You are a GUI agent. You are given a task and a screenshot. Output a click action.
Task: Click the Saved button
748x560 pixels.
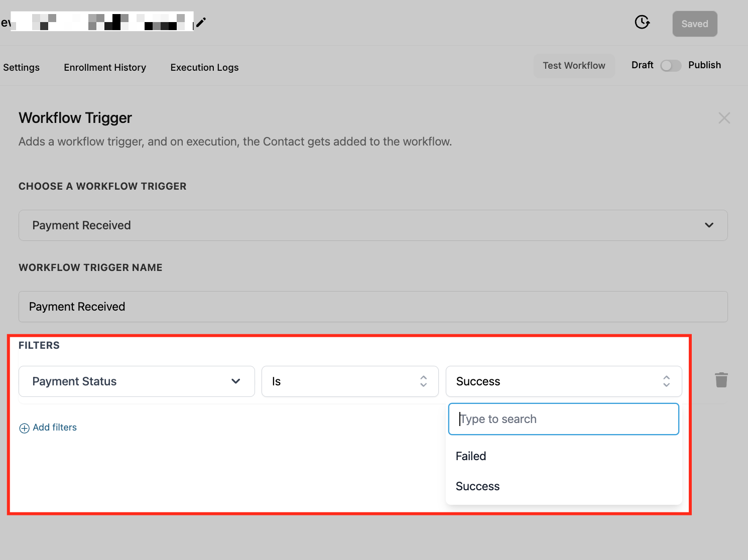695,24
